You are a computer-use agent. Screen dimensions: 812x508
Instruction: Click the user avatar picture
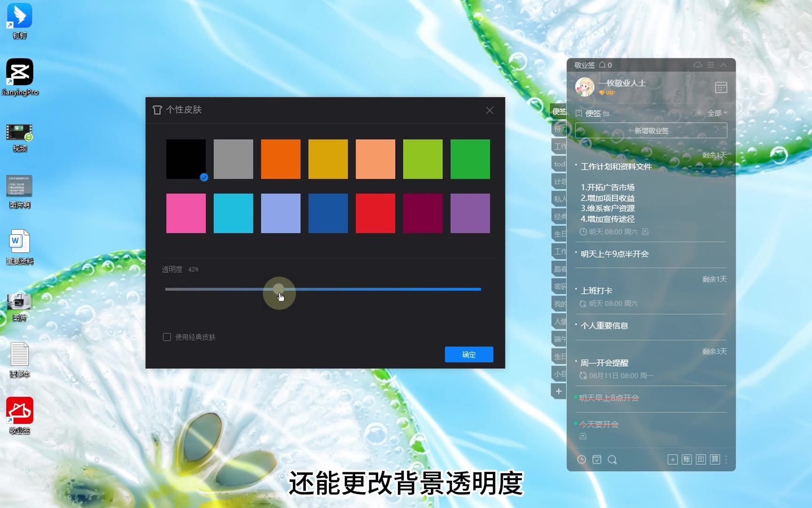click(x=585, y=87)
